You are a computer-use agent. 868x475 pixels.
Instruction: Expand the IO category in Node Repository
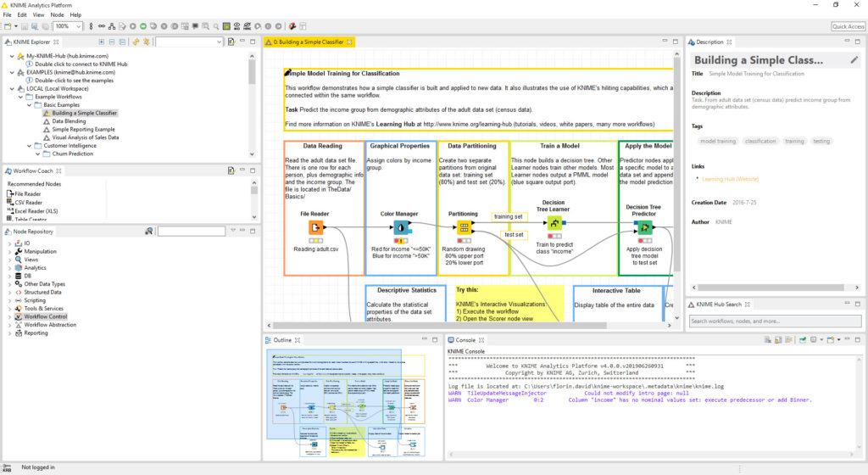(9, 243)
